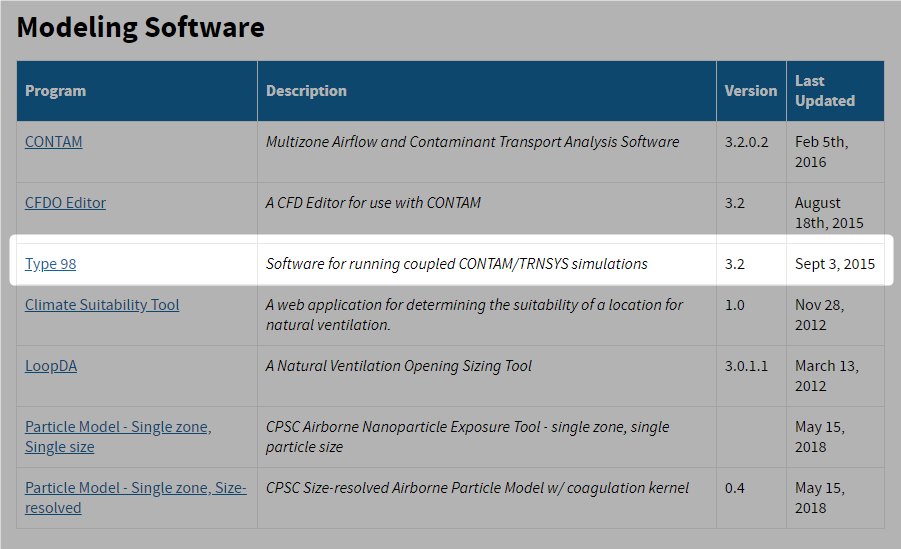Open the CFDO Editor link
The height and width of the screenshot is (549, 901).
point(65,202)
